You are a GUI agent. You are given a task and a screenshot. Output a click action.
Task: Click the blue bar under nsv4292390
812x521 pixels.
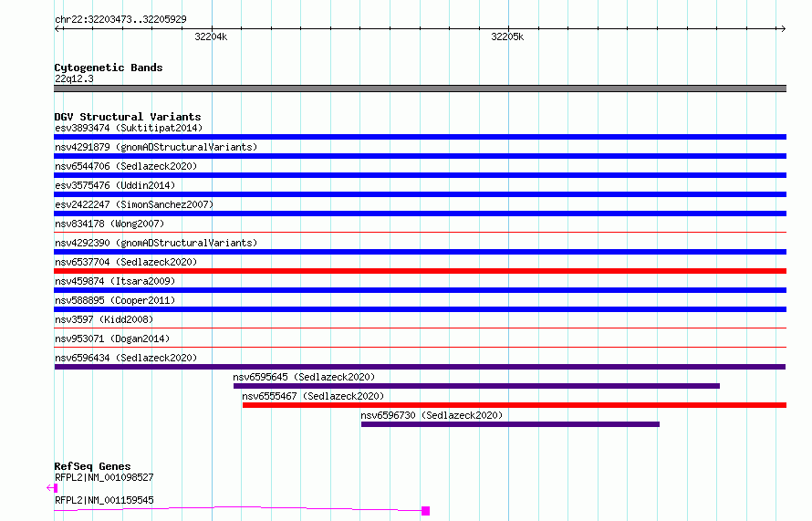420,252
